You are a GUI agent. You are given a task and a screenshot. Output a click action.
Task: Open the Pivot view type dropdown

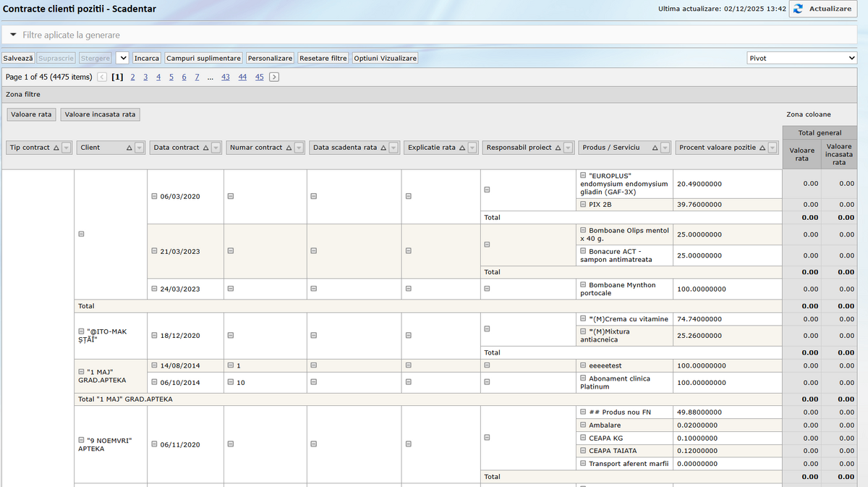(801, 58)
